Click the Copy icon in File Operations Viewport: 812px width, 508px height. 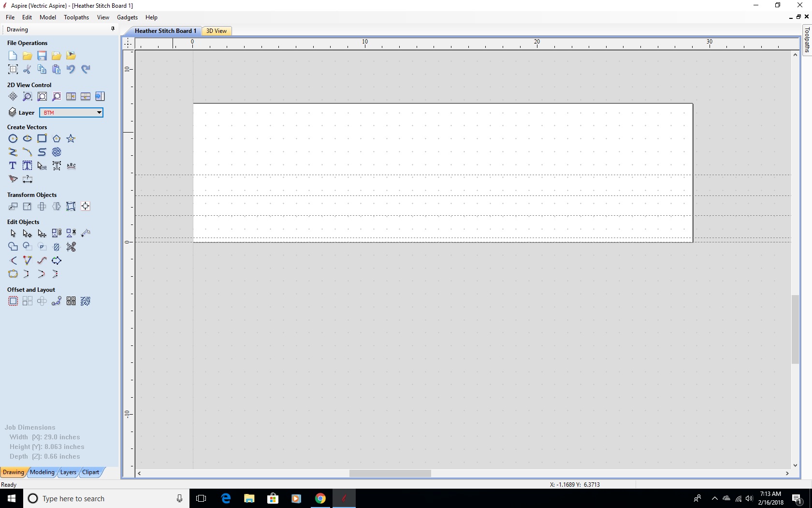42,69
